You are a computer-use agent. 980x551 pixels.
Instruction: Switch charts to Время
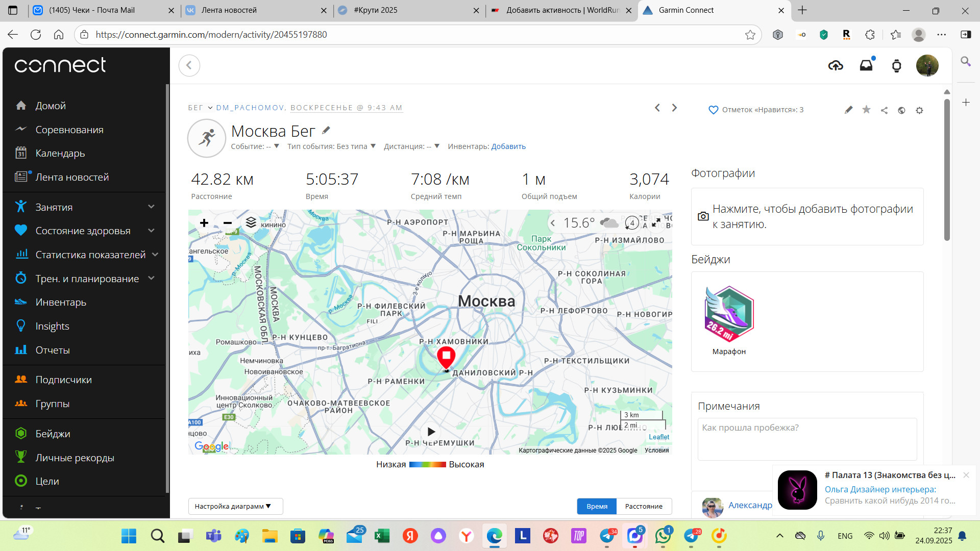597,506
